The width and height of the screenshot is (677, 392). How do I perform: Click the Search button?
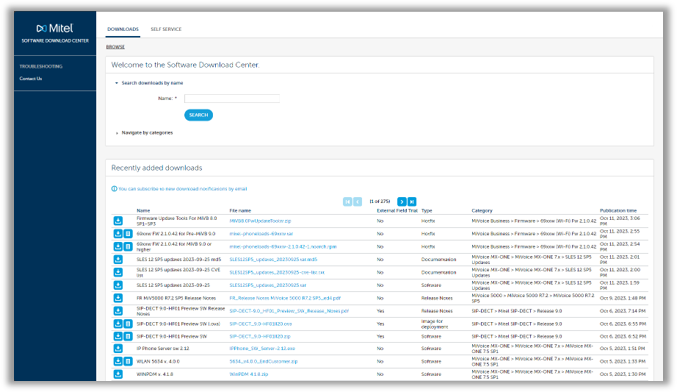pyautogui.click(x=199, y=115)
